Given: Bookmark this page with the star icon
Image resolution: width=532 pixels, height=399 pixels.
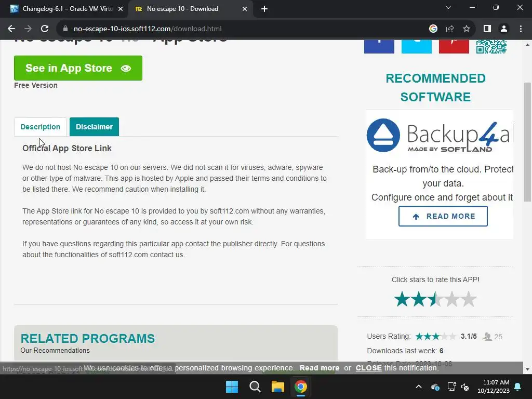Looking at the screenshot, I should coord(467,29).
